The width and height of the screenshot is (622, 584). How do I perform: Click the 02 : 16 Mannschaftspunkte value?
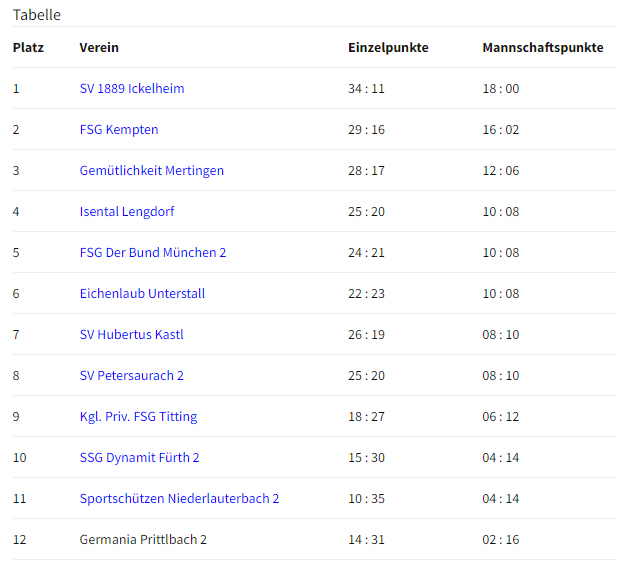click(x=501, y=540)
